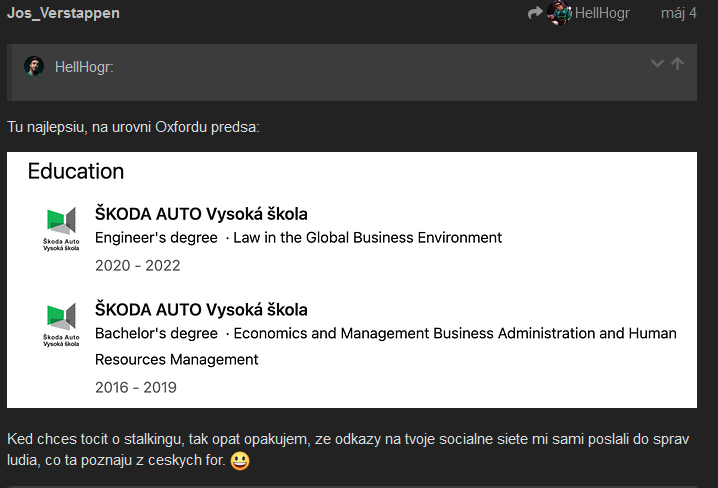Click HellHogr name in post header
Viewport: 718px width, 488px height.
(x=602, y=13)
